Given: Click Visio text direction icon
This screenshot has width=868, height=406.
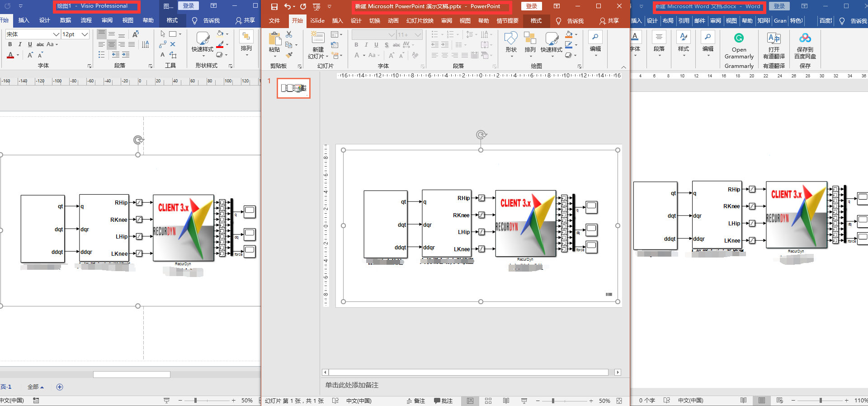Looking at the screenshot, I should (x=146, y=44).
